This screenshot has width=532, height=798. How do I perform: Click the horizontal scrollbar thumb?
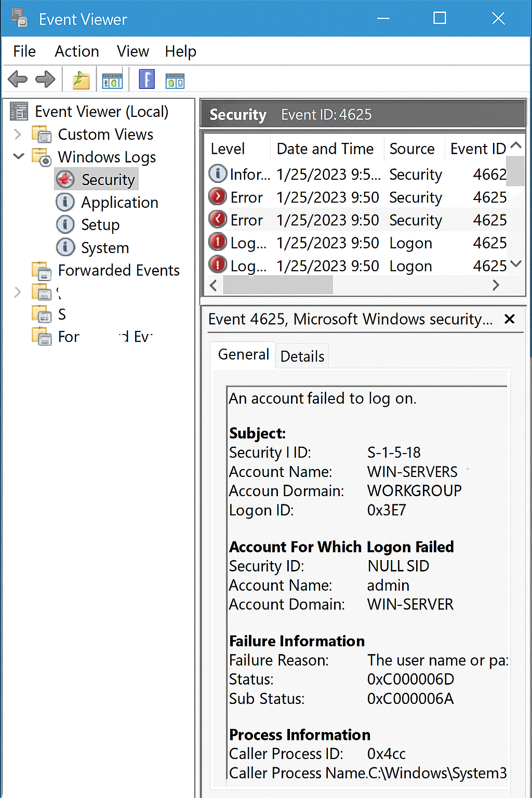click(278, 285)
